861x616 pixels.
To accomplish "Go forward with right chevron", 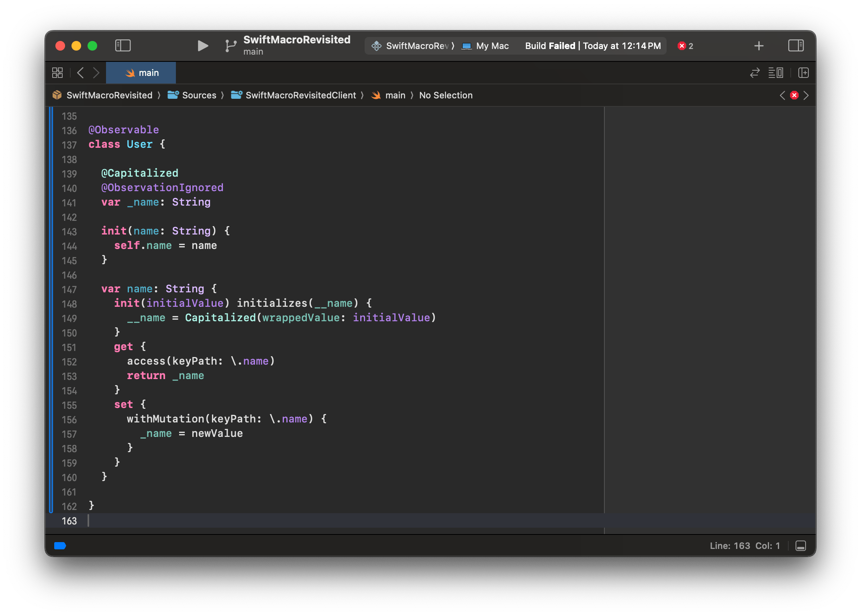I will [x=96, y=73].
